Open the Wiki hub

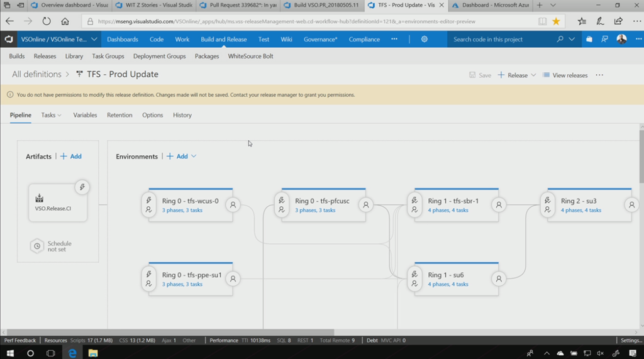point(286,40)
